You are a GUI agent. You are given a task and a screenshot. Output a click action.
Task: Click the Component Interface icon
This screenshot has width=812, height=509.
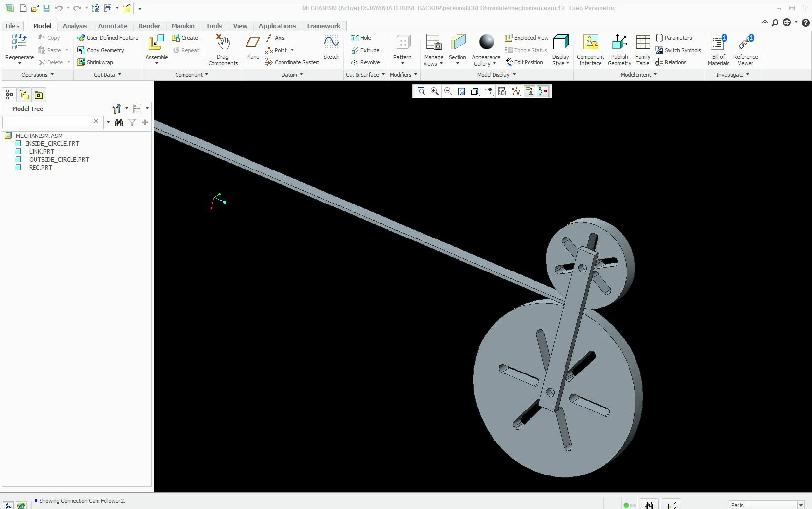coord(591,42)
